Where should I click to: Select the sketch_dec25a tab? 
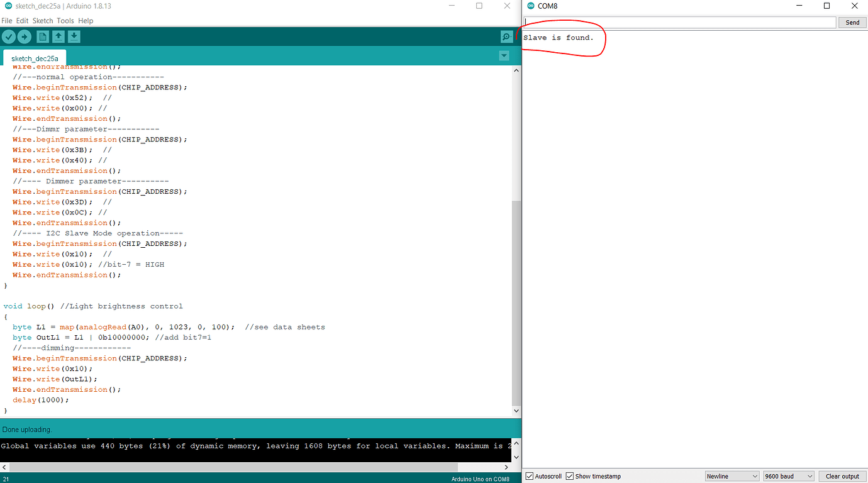click(x=34, y=58)
